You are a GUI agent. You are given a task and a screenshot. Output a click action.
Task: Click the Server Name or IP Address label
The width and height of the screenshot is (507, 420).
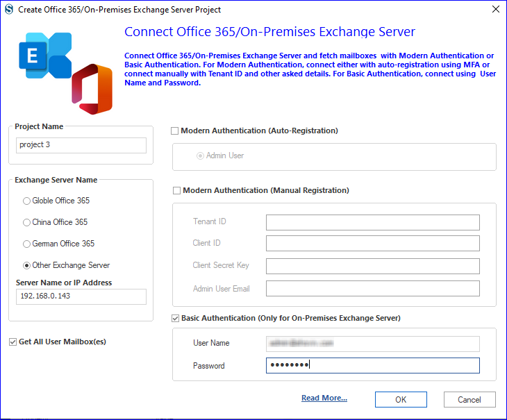click(x=64, y=283)
